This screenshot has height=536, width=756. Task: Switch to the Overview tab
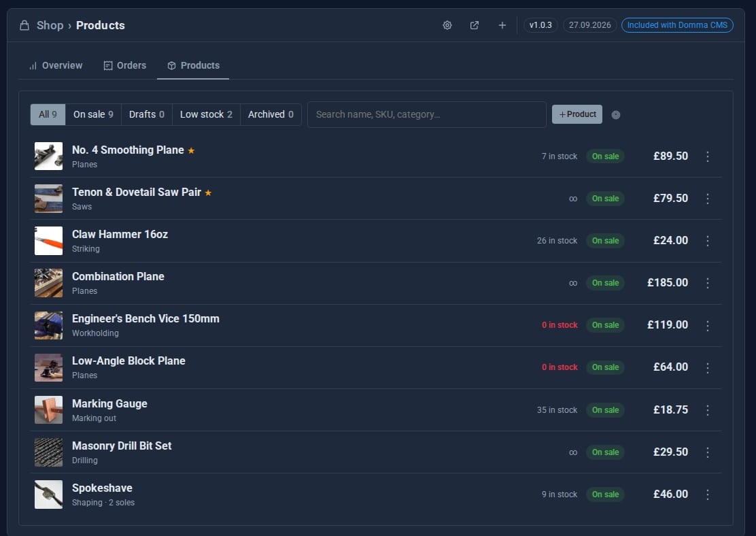click(56, 65)
